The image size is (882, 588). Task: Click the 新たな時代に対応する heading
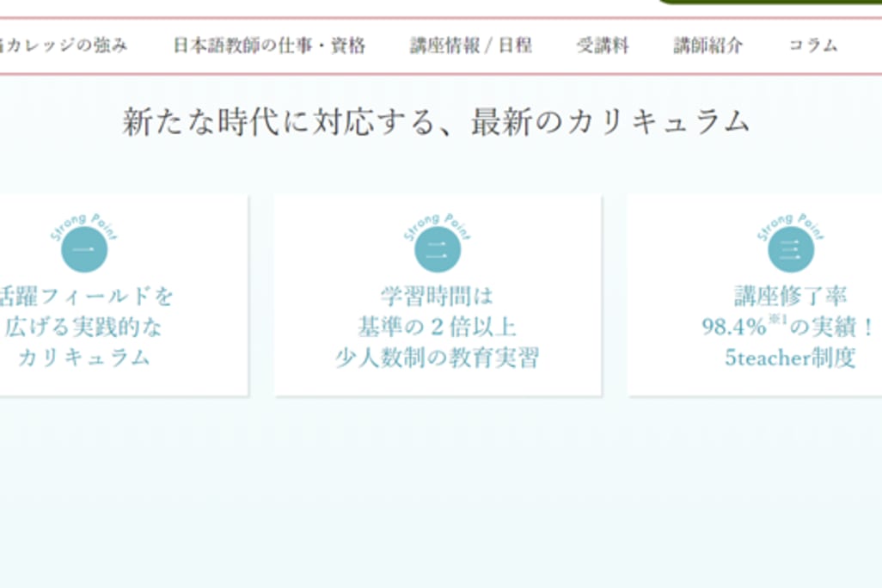click(437, 122)
